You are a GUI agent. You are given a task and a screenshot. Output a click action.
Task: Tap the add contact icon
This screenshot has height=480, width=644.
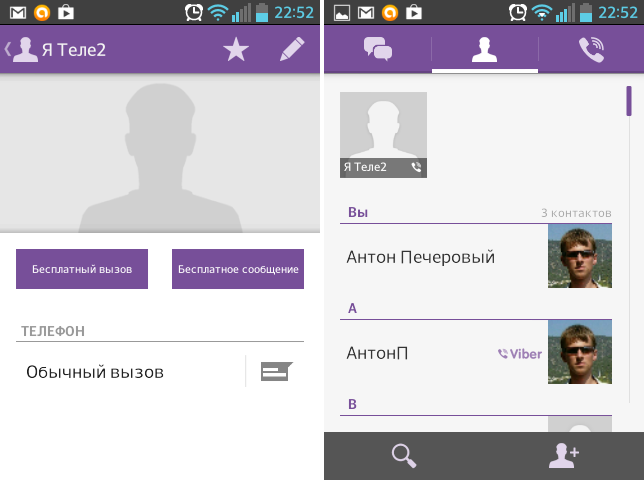[x=564, y=456]
